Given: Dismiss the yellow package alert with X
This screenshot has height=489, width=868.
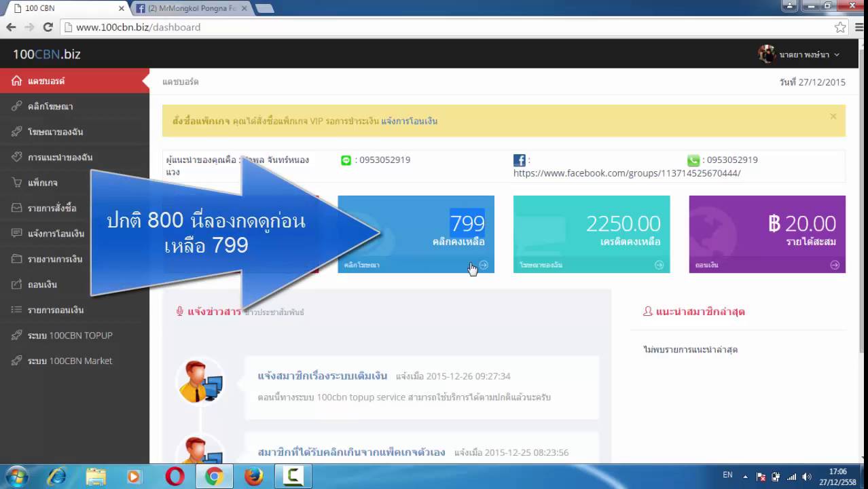Looking at the screenshot, I should pos(833,116).
